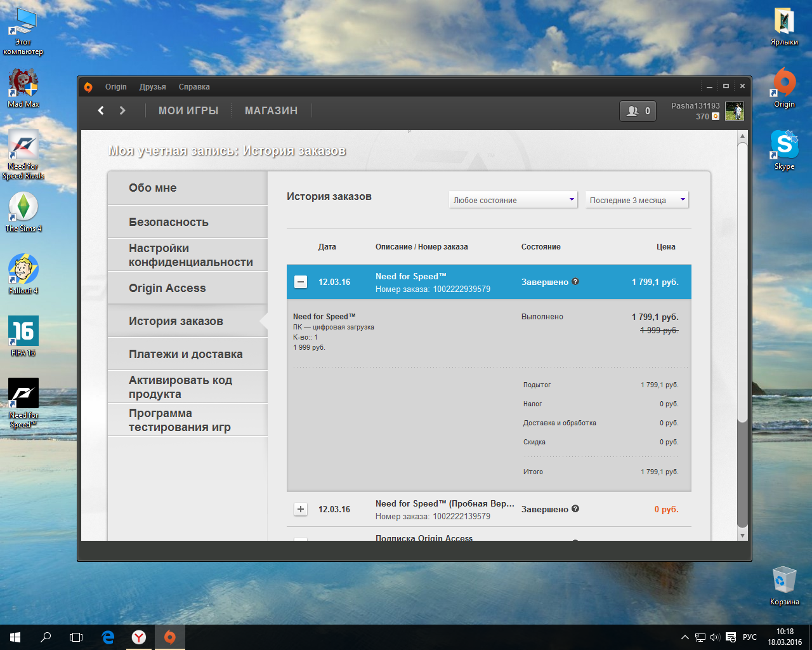Image resolution: width=812 pixels, height=650 pixels.
Task: Open FIFA 16 desktop shortcut
Action: pos(23,336)
